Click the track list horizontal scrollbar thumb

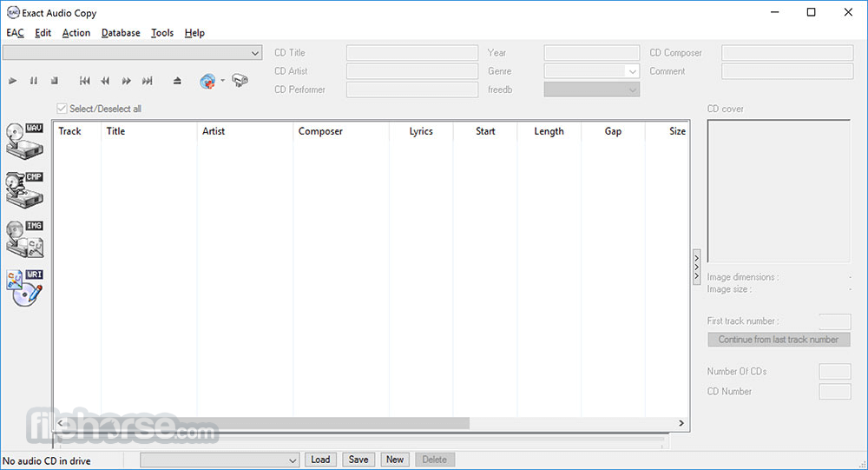tap(268, 423)
